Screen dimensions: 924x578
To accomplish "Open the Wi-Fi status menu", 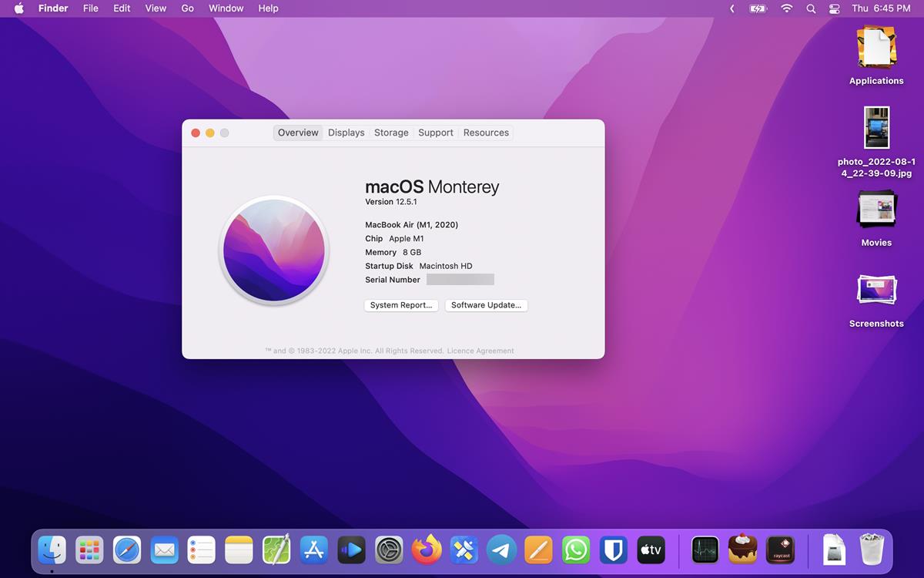I will (x=786, y=8).
